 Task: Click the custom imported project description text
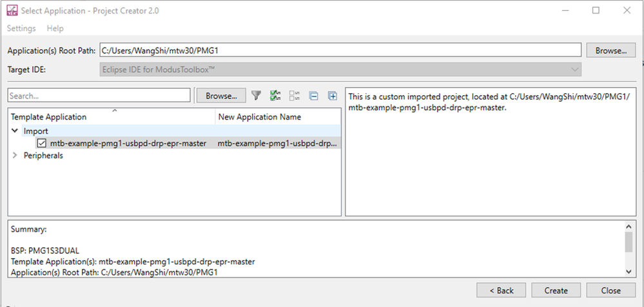489,102
